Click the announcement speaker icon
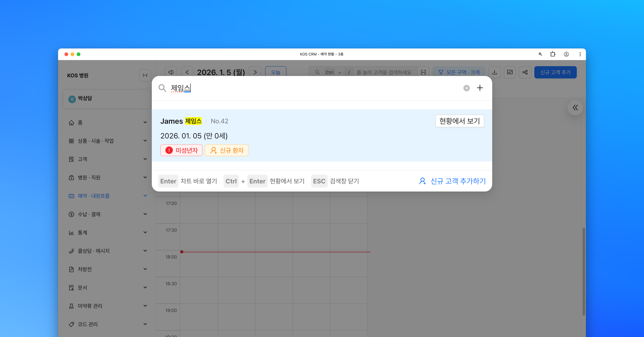This screenshot has height=337, width=644. pos(171,72)
